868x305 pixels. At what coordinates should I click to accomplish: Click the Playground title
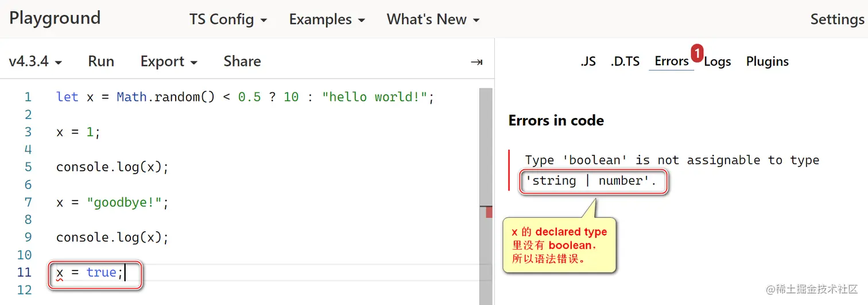pos(55,18)
